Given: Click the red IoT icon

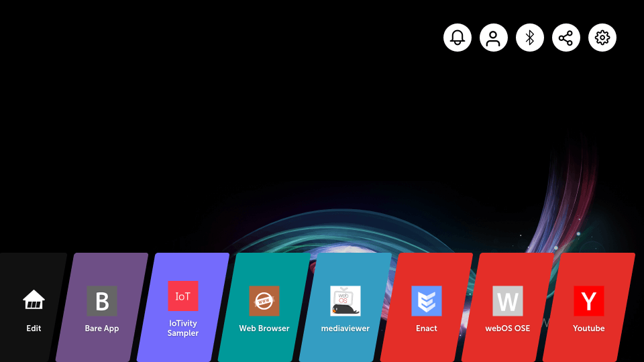Looking at the screenshot, I should 183,296.
